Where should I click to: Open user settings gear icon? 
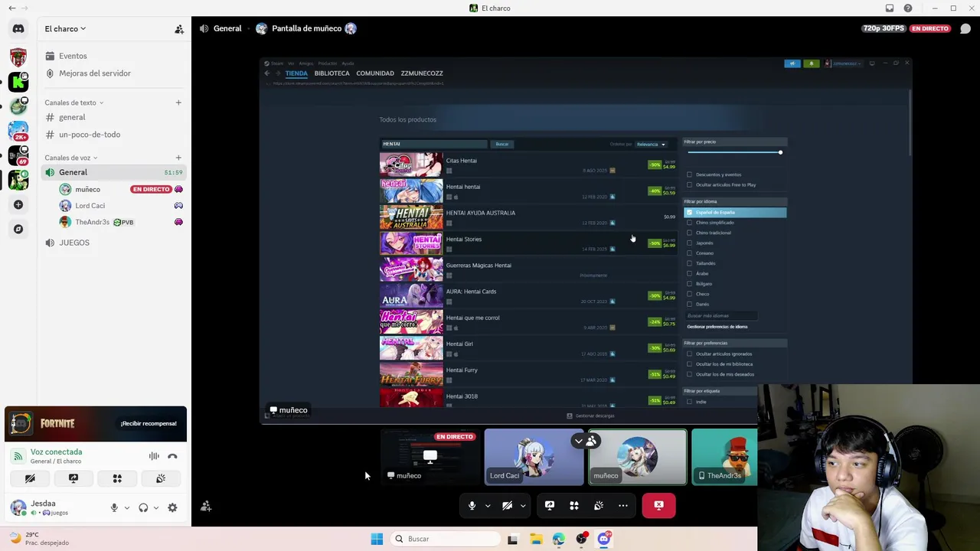tap(172, 507)
